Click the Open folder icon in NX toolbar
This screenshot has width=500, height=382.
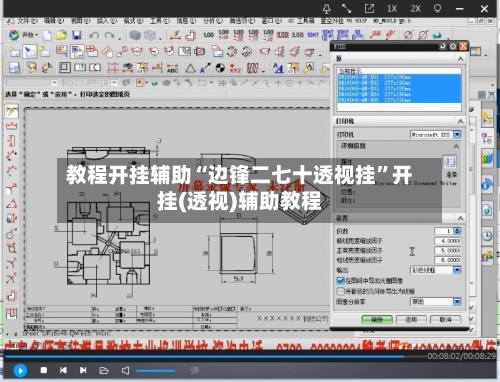tap(61, 35)
